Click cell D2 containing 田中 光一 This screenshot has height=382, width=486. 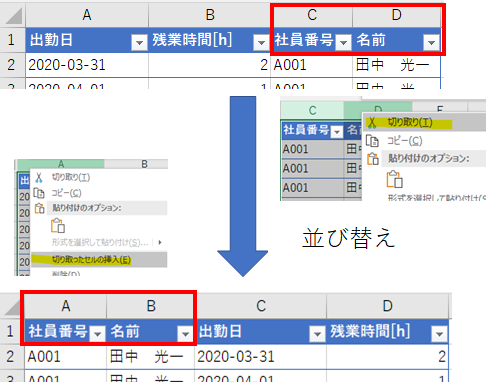pos(397,65)
